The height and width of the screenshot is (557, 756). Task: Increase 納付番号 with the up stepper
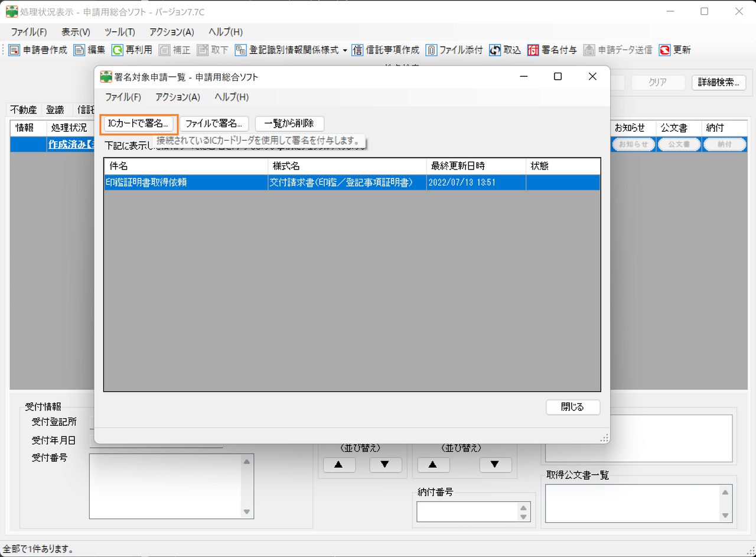(522, 508)
